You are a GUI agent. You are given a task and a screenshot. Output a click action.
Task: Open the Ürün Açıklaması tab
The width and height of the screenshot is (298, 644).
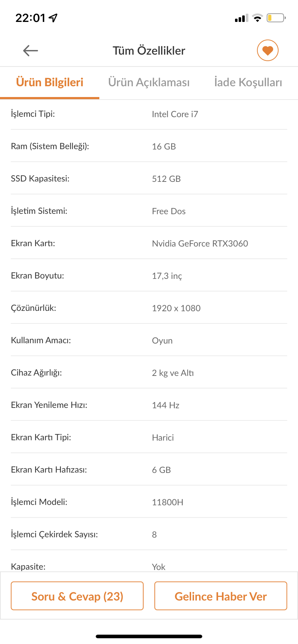(149, 82)
